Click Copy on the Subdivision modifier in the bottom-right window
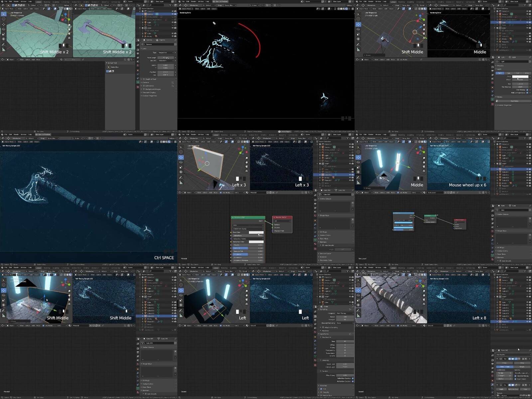The image size is (532, 399). [x=522, y=363]
